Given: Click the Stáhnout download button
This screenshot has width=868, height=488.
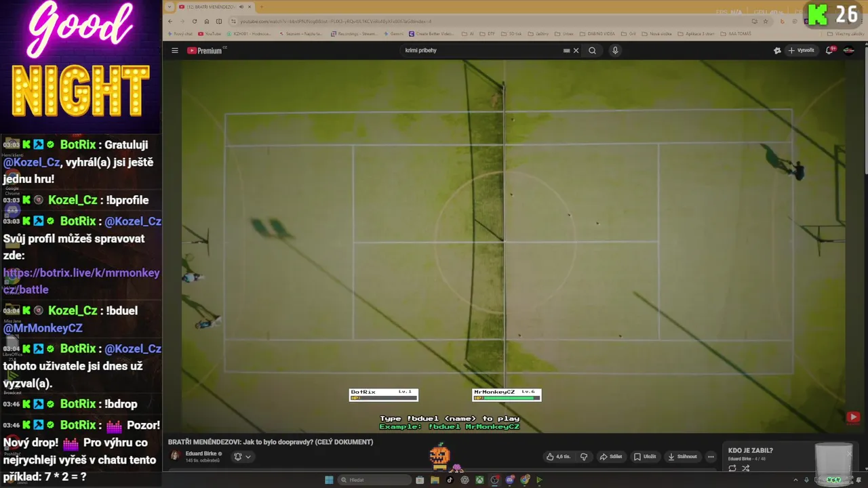Looking at the screenshot, I should click(x=682, y=457).
